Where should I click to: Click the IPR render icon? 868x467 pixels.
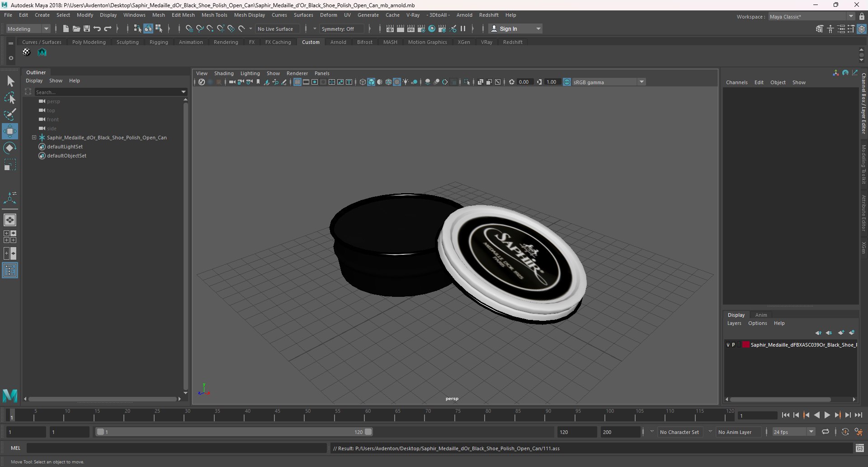tap(411, 29)
